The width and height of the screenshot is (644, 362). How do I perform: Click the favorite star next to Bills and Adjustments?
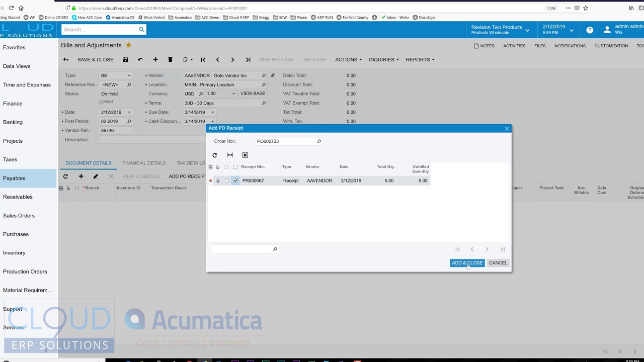point(129,45)
